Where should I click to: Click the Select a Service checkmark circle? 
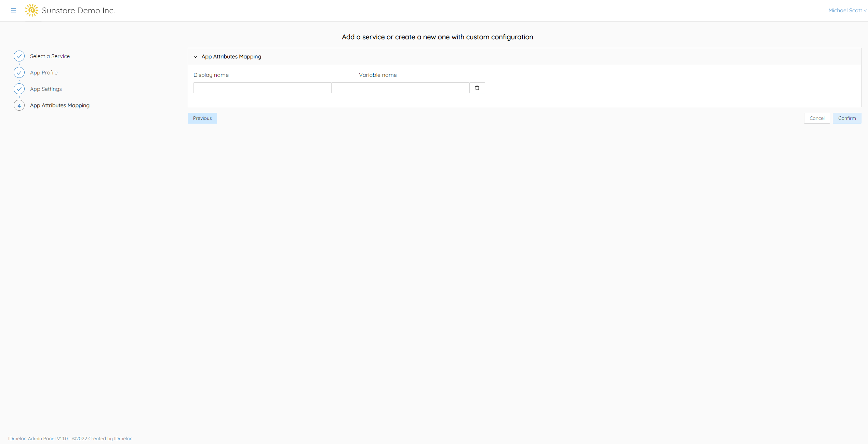(19, 56)
